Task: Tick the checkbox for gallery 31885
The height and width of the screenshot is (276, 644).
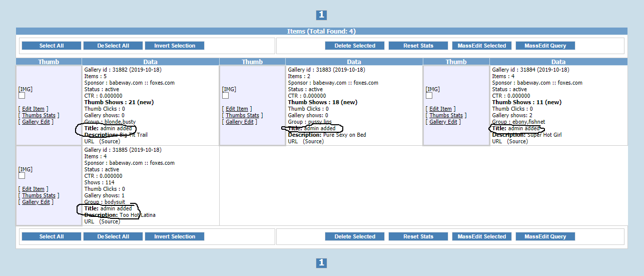Action: click(22, 176)
